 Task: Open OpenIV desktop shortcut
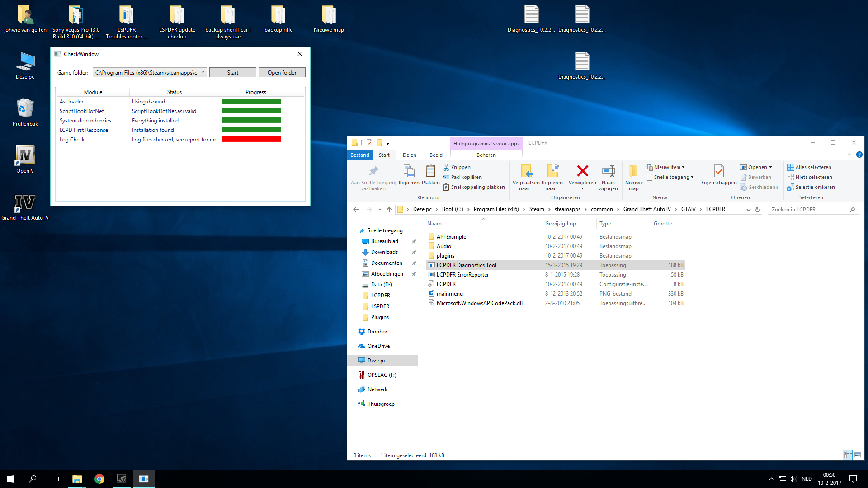point(25,156)
